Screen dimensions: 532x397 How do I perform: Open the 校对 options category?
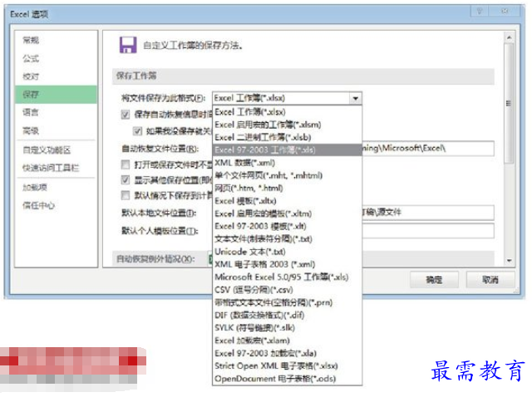[x=56, y=76]
